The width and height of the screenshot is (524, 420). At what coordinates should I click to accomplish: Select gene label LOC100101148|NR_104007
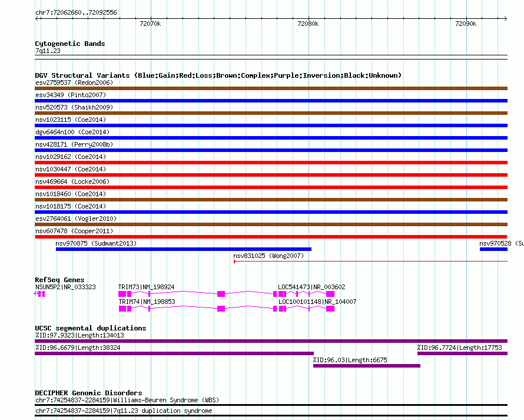[317, 302]
